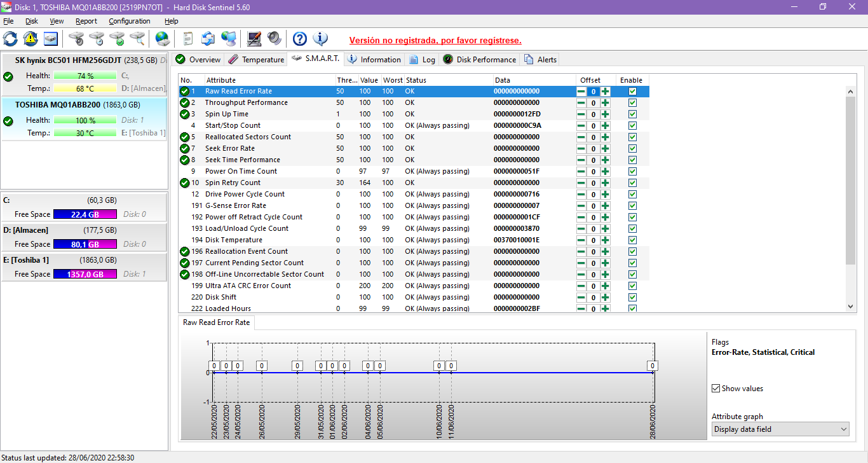
Task: Toggle Enable checkbox for Current Pending Sector Count
Action: (x=632, y=263)
